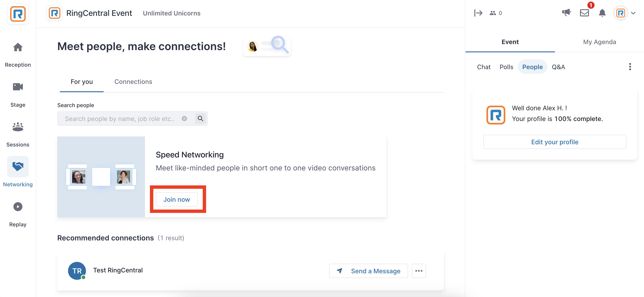Open the People tab more options
This screenshot has height=297, width=644.
coord(630,67)
